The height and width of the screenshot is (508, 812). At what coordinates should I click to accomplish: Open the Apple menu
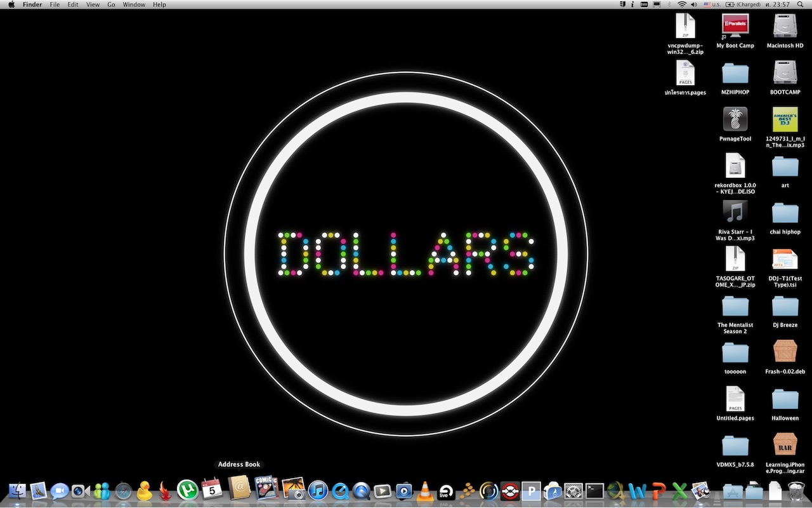tap(11, 4)
